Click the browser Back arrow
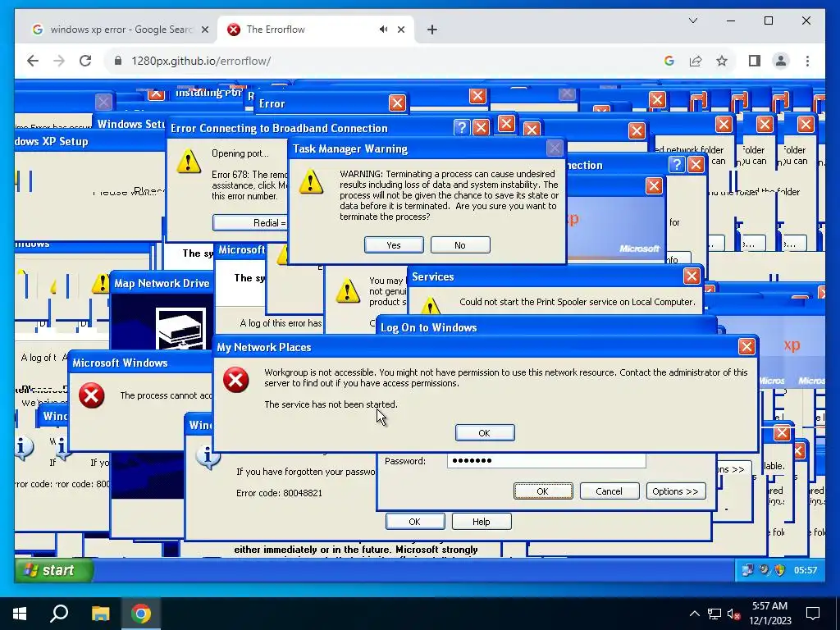 tap(33, 61)
